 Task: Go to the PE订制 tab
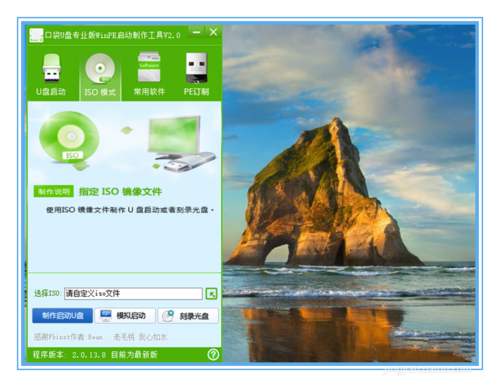click(x=197, y=75)
